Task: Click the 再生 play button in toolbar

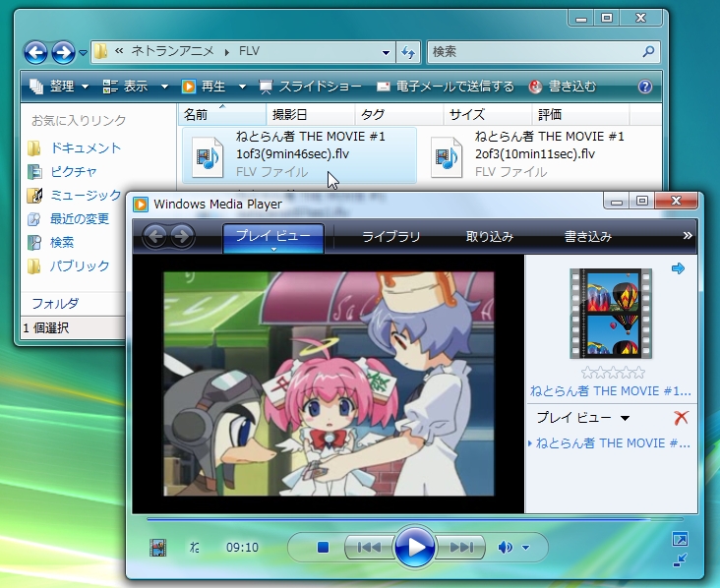Action: (203, 87)
